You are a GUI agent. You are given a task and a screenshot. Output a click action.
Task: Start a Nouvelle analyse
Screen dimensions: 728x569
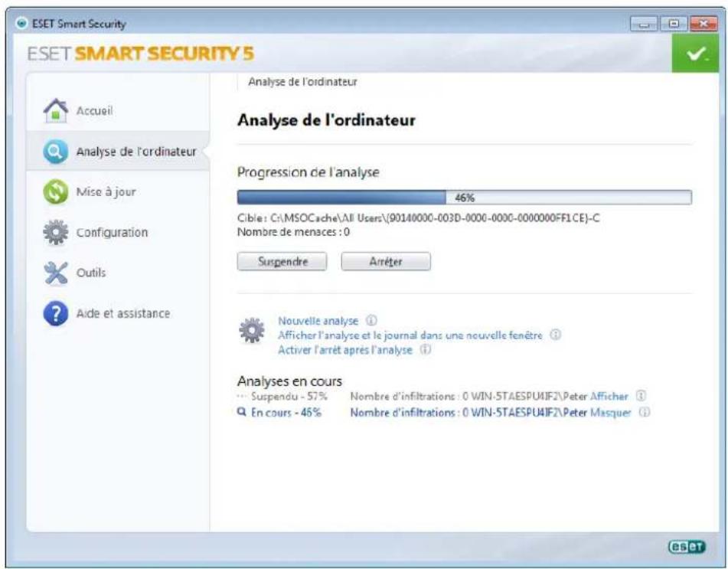318,321
